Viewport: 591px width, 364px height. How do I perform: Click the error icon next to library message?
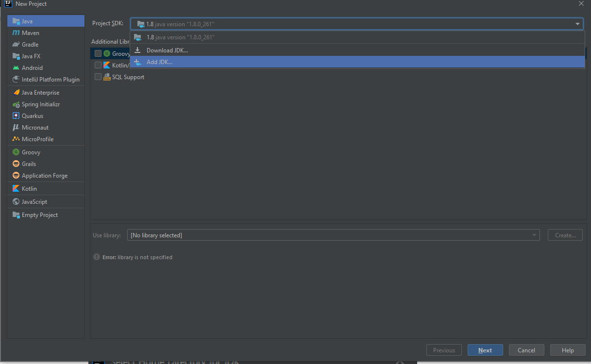pyautogui.click(x=97, y=257)
